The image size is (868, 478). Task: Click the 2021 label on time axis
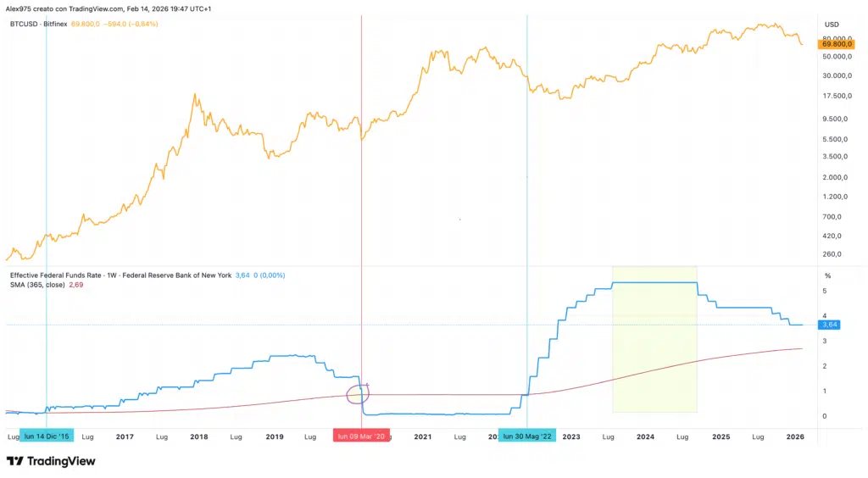point(423,437)
